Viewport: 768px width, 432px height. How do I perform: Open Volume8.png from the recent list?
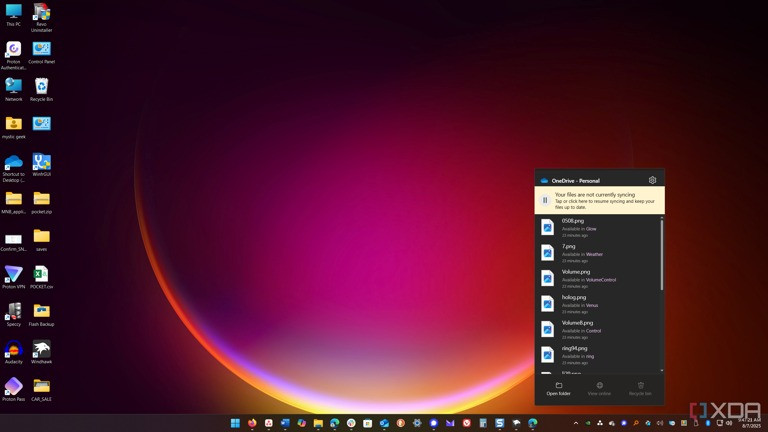[577, 323]
